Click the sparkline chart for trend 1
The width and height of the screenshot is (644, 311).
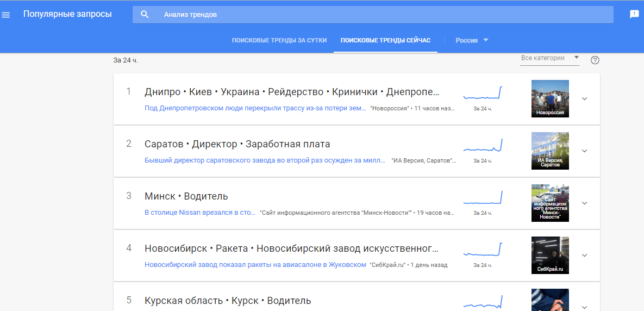(483, 94)
